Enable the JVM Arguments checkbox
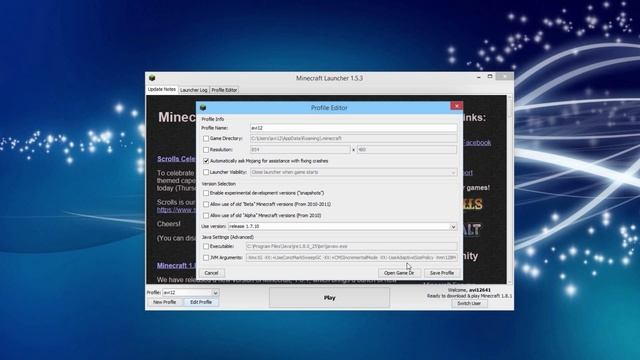The height and width of the screenshot is (360, 640). tap(206, 258)
